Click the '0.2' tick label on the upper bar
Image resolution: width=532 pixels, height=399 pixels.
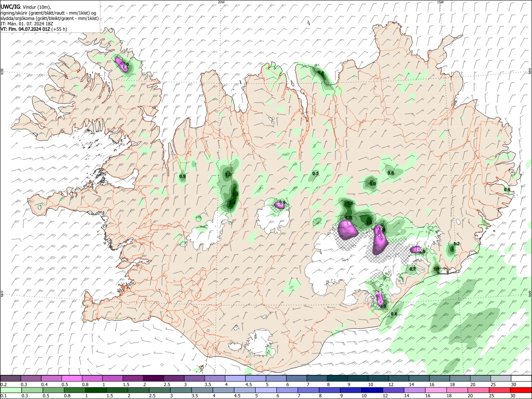3,384
